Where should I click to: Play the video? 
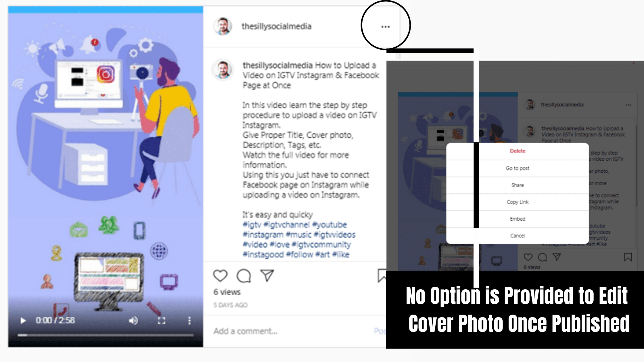click(x=23, y=320)
